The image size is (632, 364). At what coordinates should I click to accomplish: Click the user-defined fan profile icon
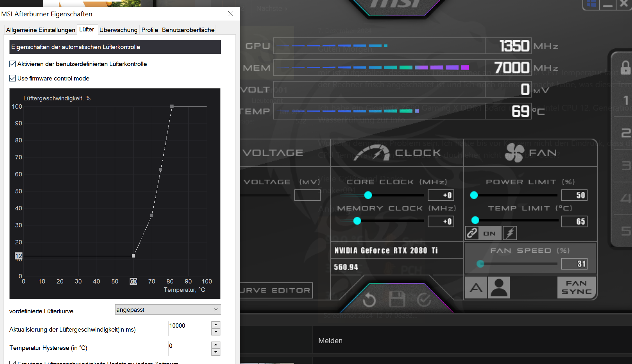pos(499,288)
